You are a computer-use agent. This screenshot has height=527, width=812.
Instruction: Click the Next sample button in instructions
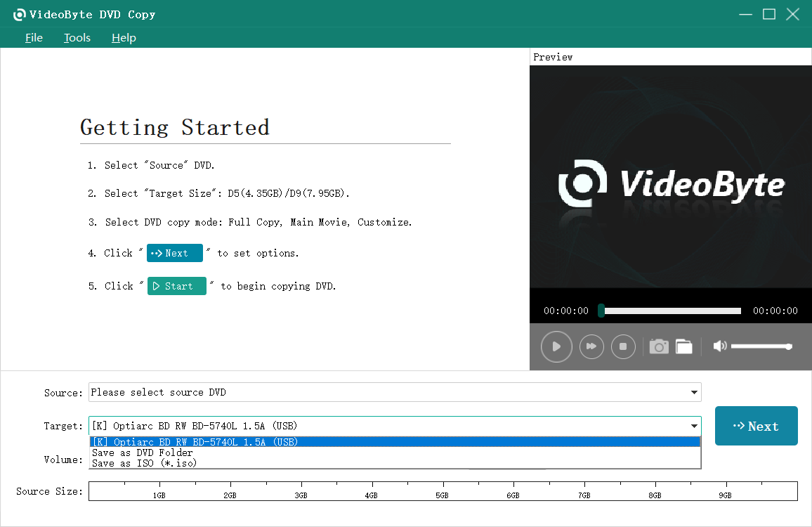pos(174,253)
